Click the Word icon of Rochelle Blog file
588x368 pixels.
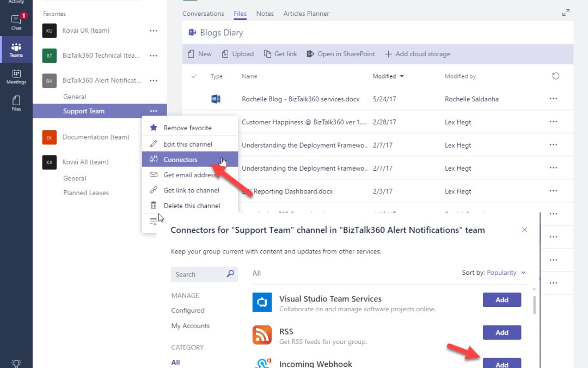pyautogui.click(x=216, y=99)
